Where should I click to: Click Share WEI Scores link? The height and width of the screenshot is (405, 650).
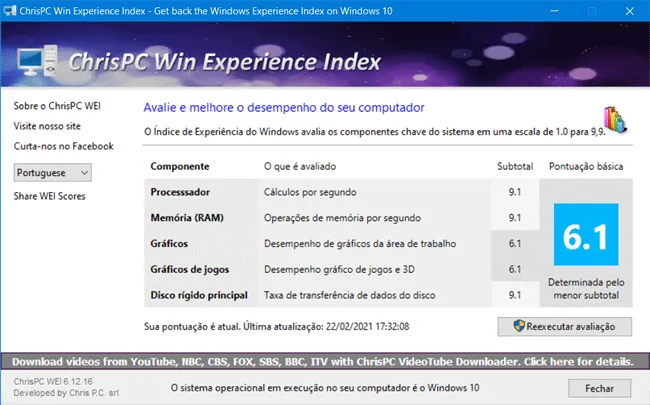49,196
